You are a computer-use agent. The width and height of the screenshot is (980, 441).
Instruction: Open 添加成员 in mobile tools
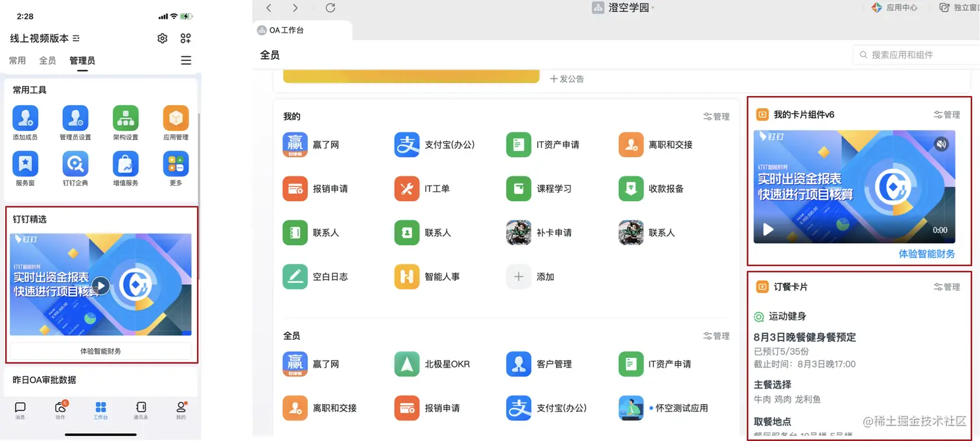coord(25,118)
